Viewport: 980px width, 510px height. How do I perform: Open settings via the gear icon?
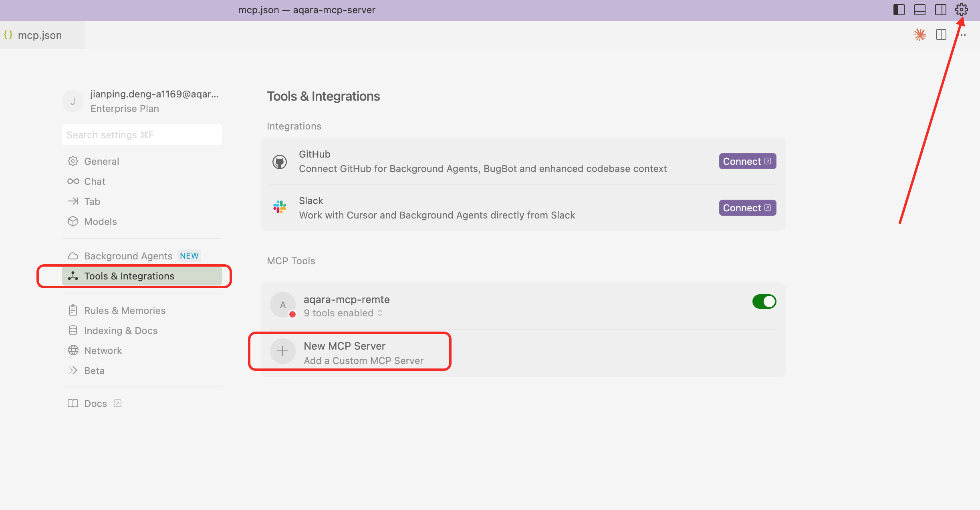pyautogui.click(x=961, y=10)
